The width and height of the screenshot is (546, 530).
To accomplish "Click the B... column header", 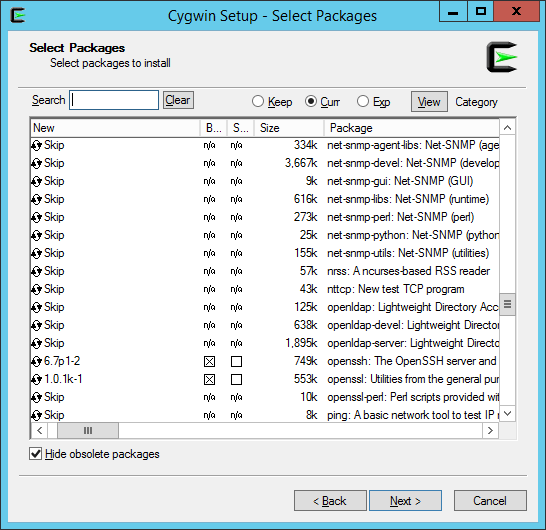I will [x=213, y=128].
